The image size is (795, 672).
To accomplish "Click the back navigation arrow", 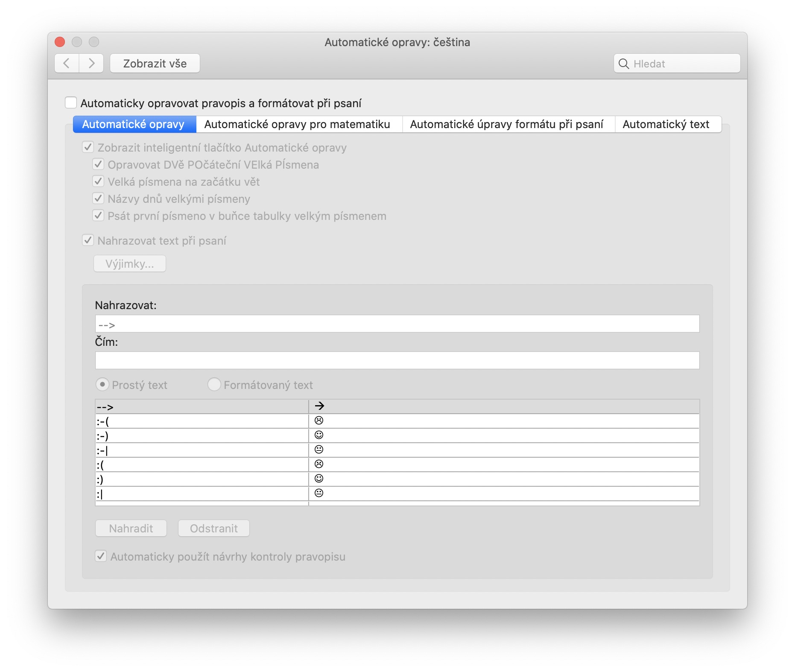I will (67, 64).
